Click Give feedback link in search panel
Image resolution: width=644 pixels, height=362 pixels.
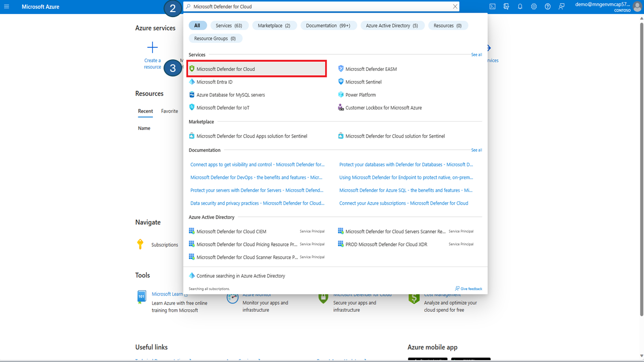point(471,289)
